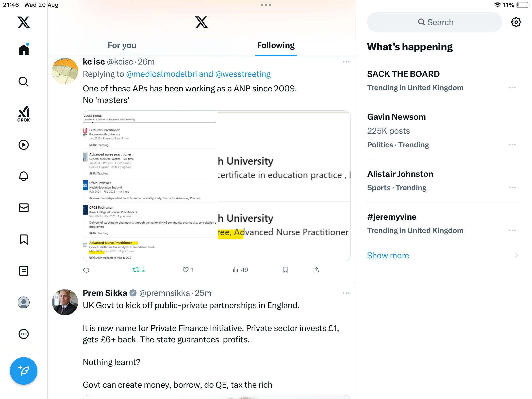The width and height of the screenshot is (532, 399).
Task: Open search settings gear
Action: pyautogui.click(x=516, y=22)
